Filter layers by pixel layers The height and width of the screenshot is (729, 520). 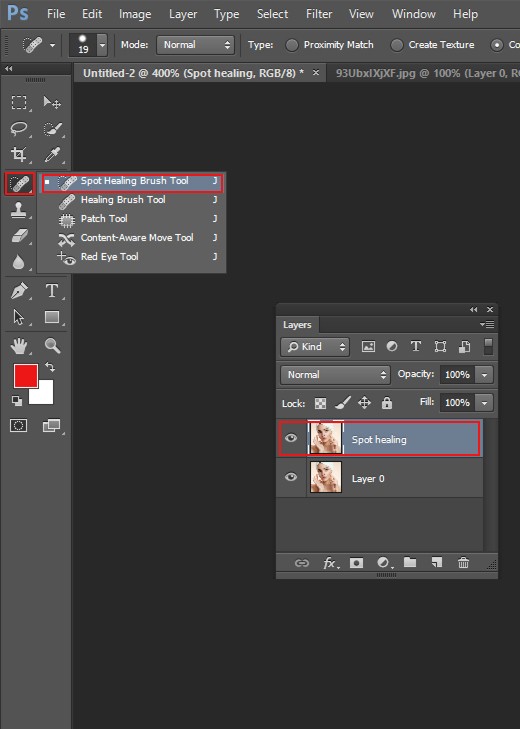point(368,346)
